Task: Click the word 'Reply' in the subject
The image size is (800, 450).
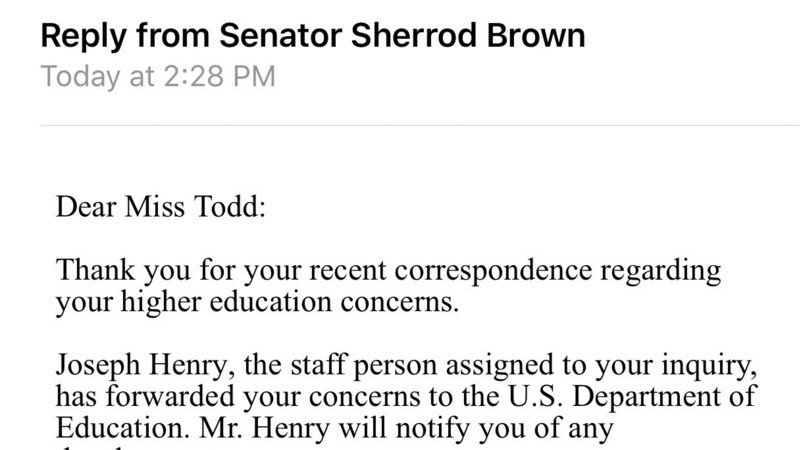Action: pyautogui.click(x=73, y=37)
